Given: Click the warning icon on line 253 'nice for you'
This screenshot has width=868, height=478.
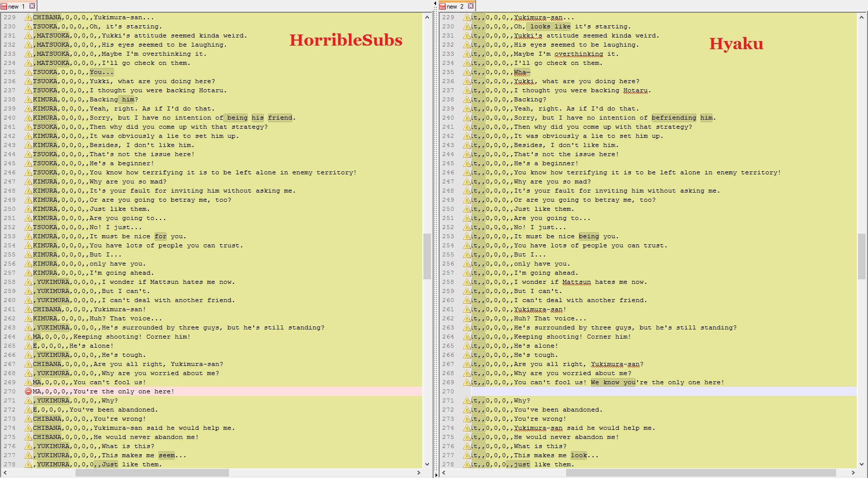Looking at the screenshot, I should click(28, 236).
